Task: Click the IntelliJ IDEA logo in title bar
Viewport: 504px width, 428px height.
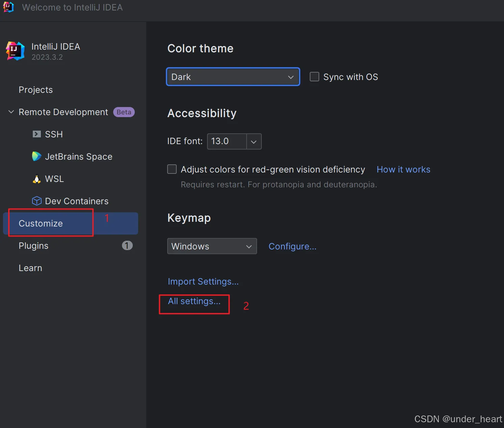Action: (x=8, y=7)
